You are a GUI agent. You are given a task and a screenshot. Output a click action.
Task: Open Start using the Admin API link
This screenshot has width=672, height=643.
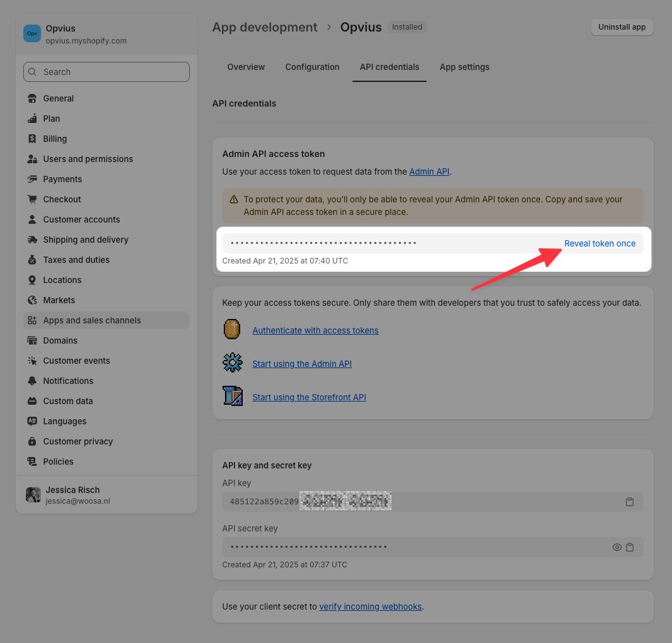click(x=302, y=364)
